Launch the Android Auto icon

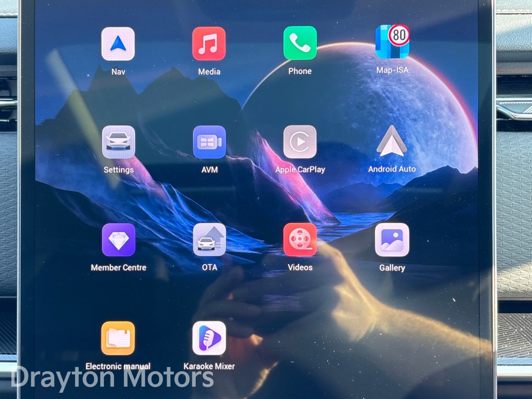392,141
